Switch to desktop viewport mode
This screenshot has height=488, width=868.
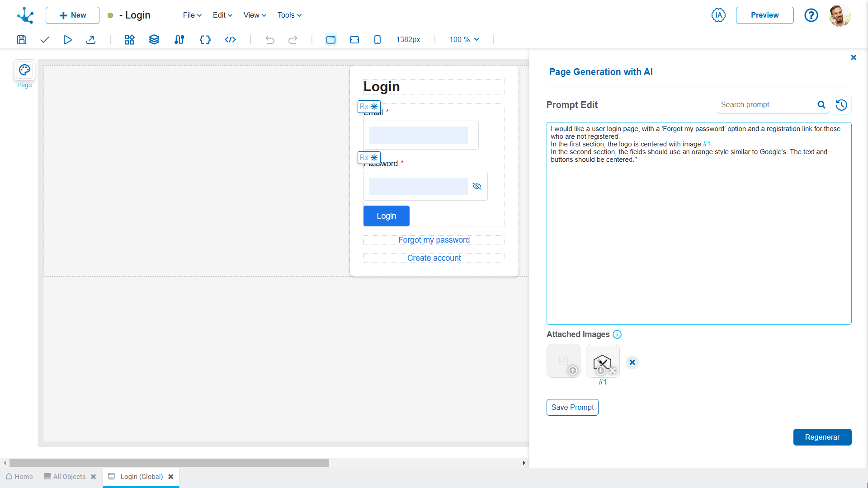point(331,40)
